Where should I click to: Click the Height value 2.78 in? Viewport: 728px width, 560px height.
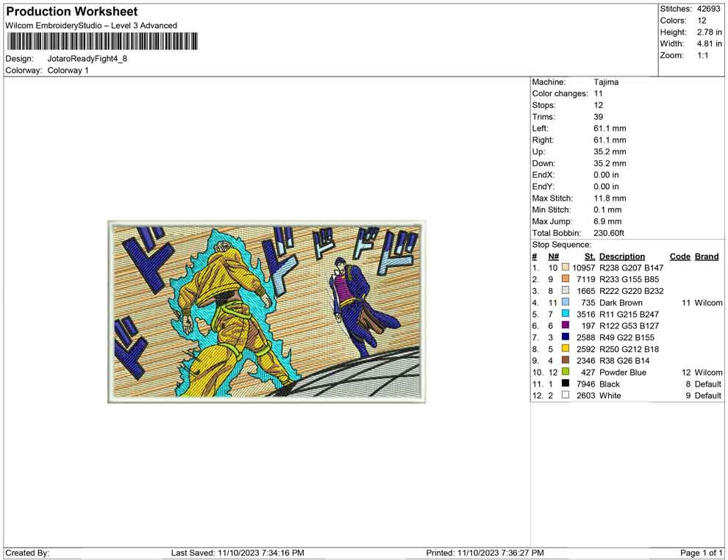pyautogui.click(x=710, y=32)
